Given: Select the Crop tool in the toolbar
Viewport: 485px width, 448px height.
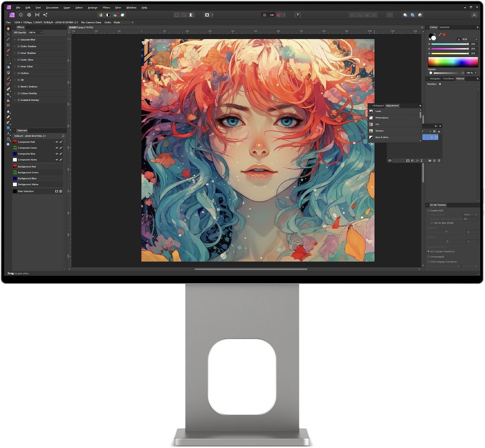Looking at the screenshot, I should click(8, 45).
